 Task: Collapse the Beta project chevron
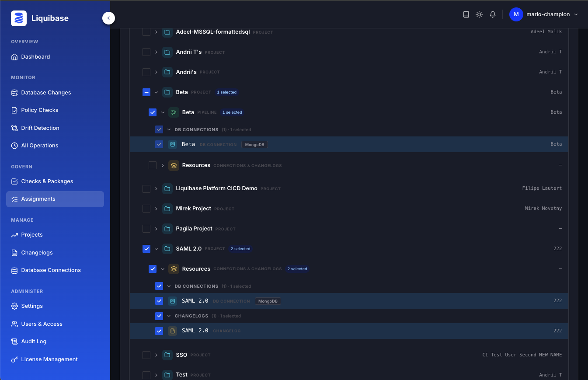pyautogui.click(x=156, y=92)
